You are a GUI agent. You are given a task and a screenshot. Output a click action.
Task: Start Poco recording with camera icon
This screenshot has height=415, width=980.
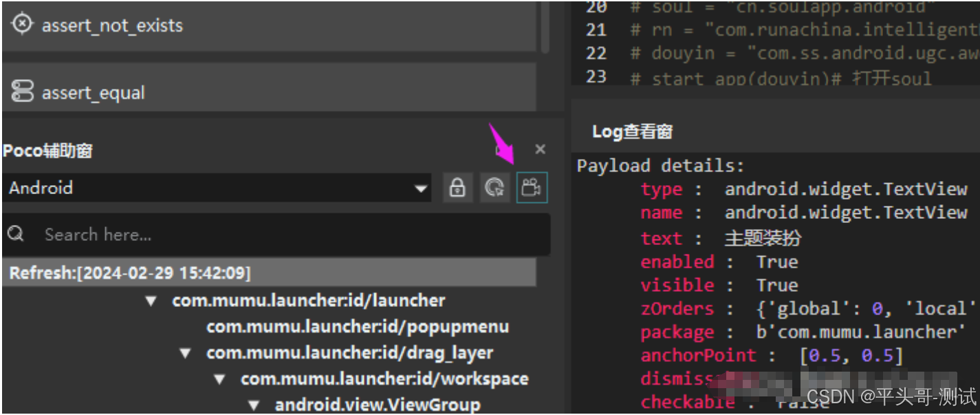point(532,188)
